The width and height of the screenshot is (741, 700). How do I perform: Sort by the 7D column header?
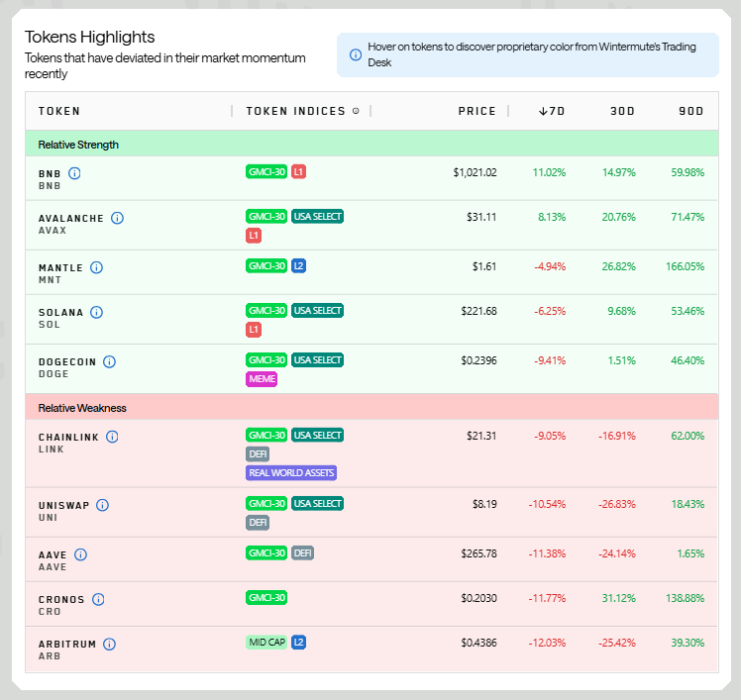click(552, 112)
